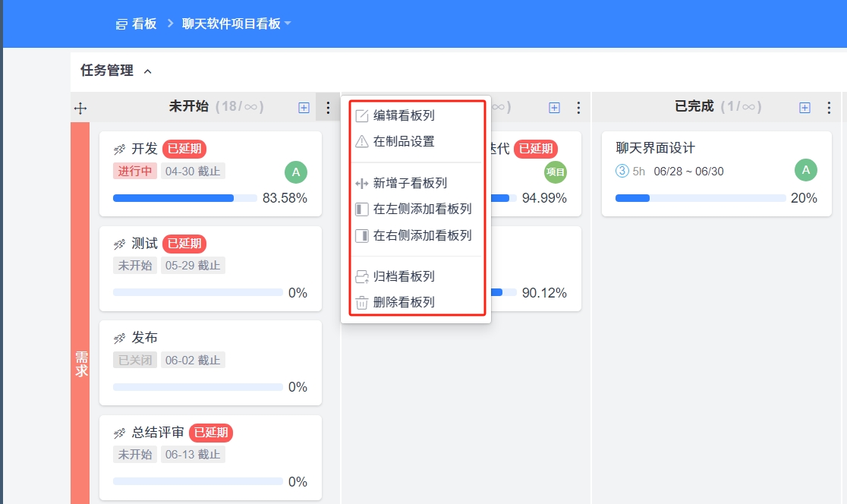Choose 在右侧添加看板列 option
This screenshot has height=504, width=847.
422,235
